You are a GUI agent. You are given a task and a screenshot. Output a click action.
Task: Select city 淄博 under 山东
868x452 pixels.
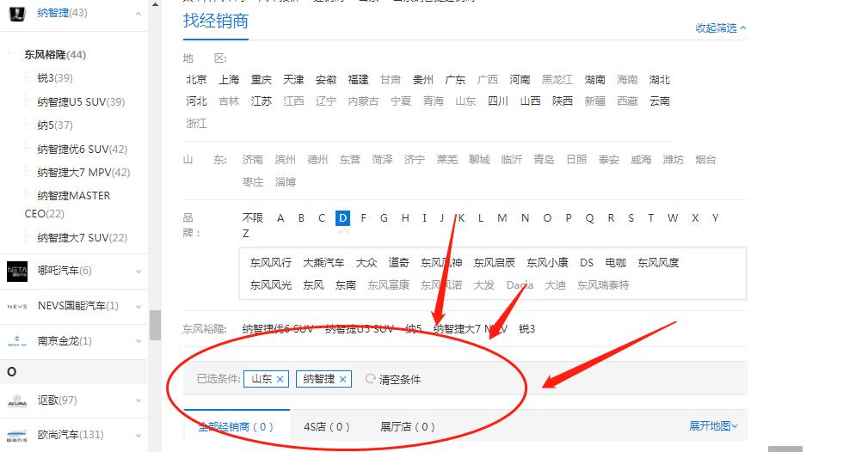click(285, 182)
